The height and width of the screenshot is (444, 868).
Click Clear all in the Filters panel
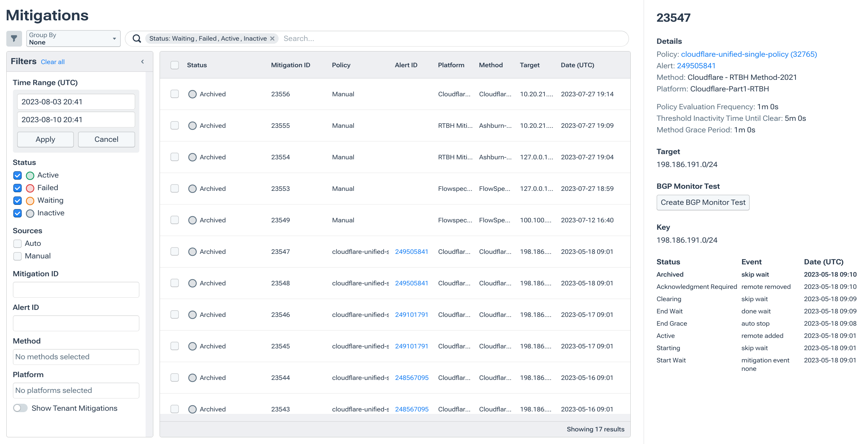[52, 62]
